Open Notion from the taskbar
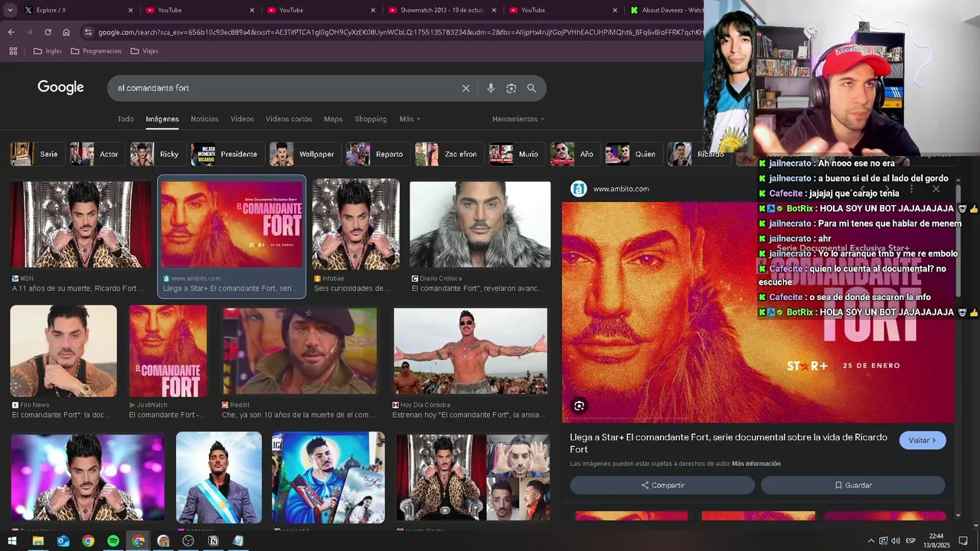 pos(214,541)
